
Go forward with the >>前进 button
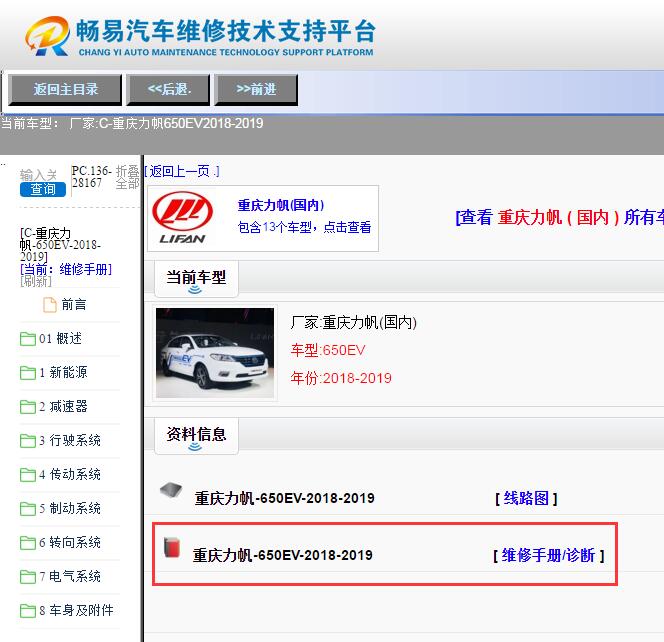coord(256,90)
